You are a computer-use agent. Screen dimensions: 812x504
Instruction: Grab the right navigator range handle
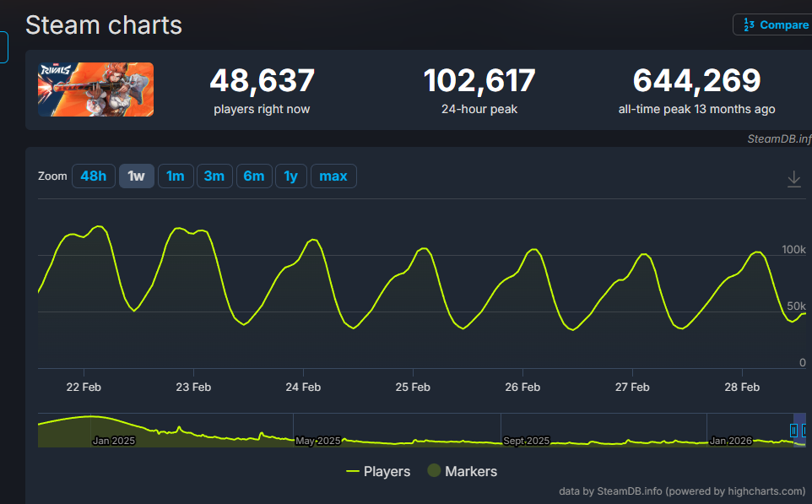point(804,430)
